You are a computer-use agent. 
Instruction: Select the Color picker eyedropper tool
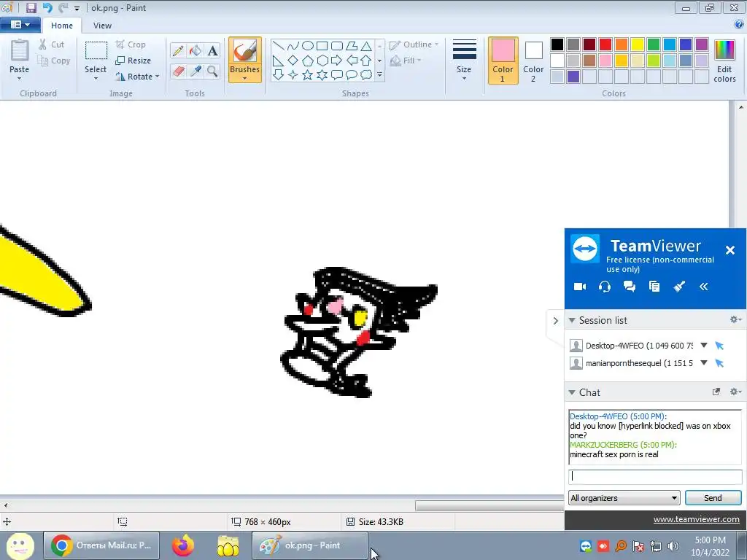196,71
